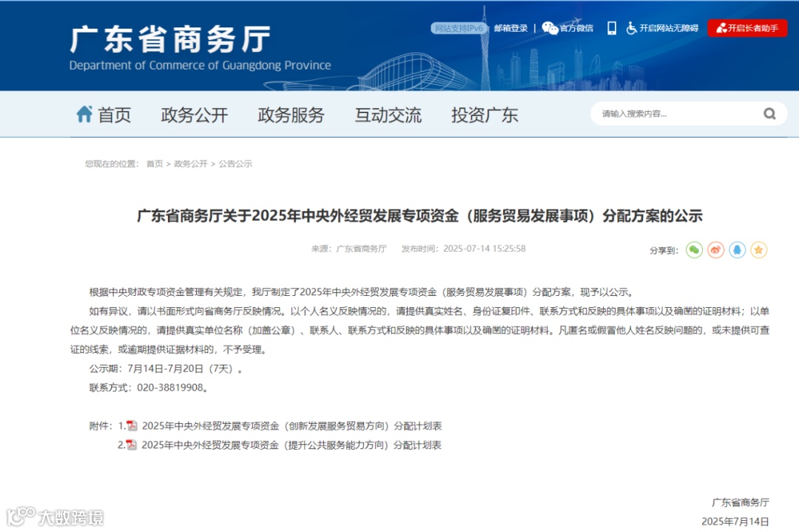Viewport: 799px width, 532px height.
Task: Click PDF icon of attachment 1
Action: [x=132, y=425]
